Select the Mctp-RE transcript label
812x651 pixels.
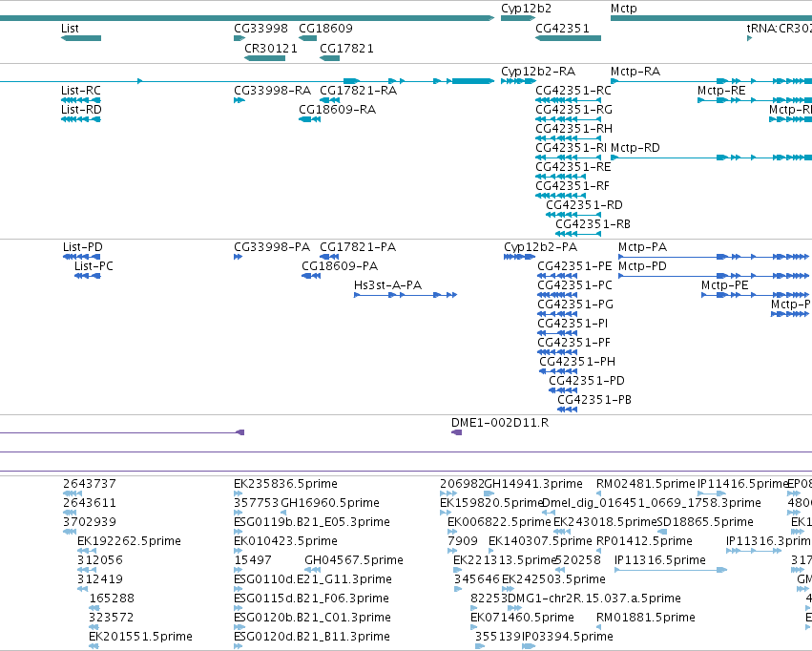coord(721,90)
